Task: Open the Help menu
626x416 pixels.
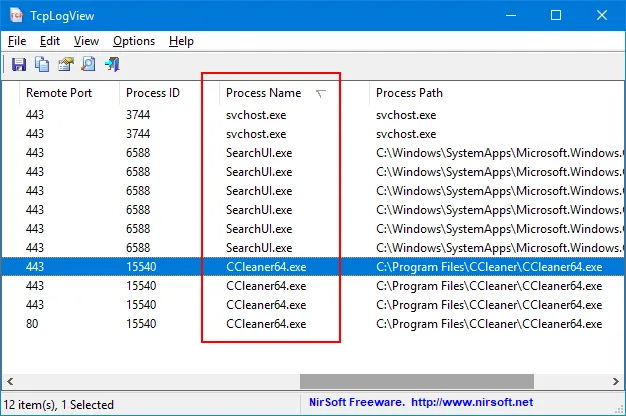Action: pos(181,41)
